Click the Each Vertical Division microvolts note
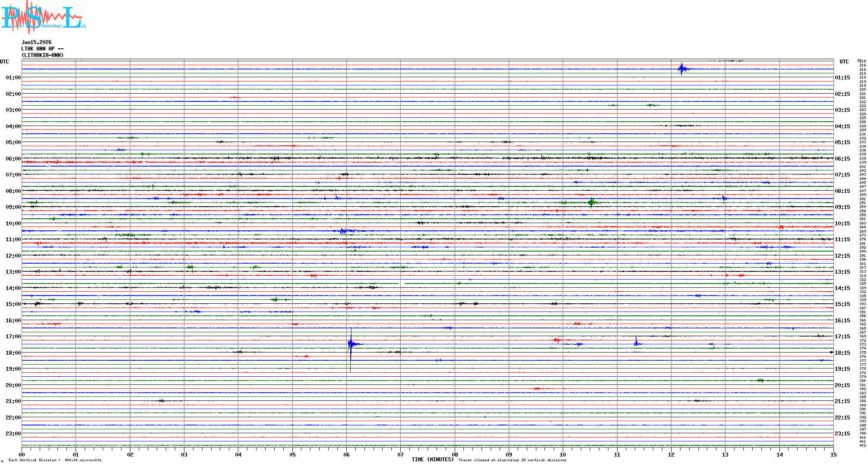Image resolution: width=868 pixels, height=466 pixels. click(x=55, y=460)
